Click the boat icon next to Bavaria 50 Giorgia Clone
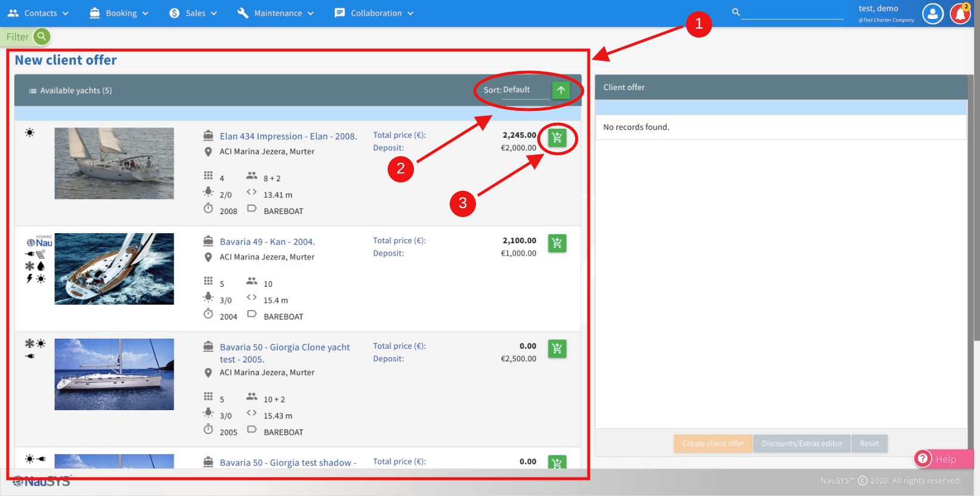 pos(208,346)
